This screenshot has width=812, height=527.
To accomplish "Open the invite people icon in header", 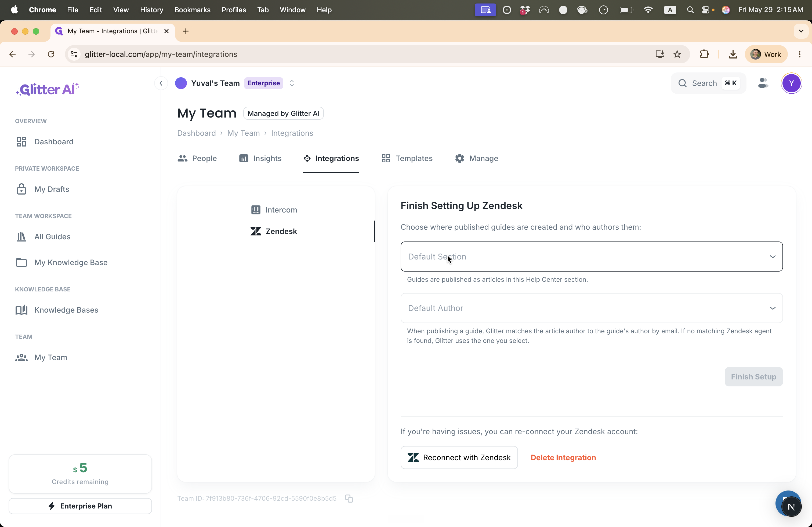I will pyautogui.click(x=763, y=83).
